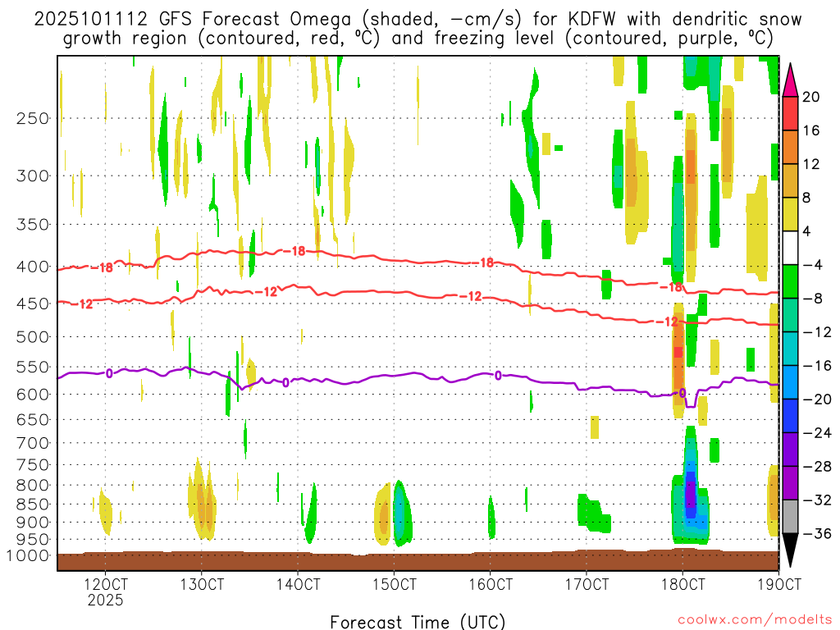Click the 2025 year label under 120CT

click(x=106, y=600)
